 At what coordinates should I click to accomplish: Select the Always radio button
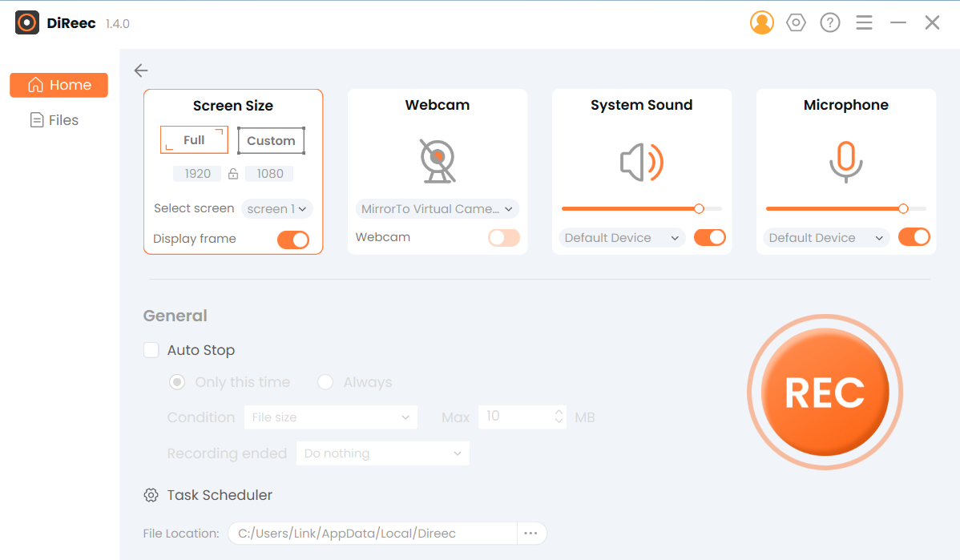pos(325,382)
